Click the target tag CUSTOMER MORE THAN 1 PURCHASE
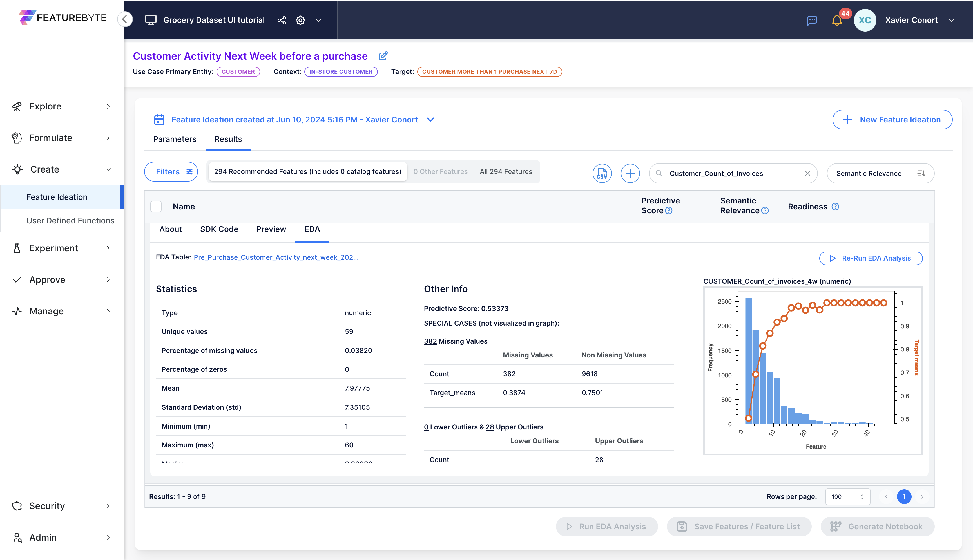 [x=489, y=71]
